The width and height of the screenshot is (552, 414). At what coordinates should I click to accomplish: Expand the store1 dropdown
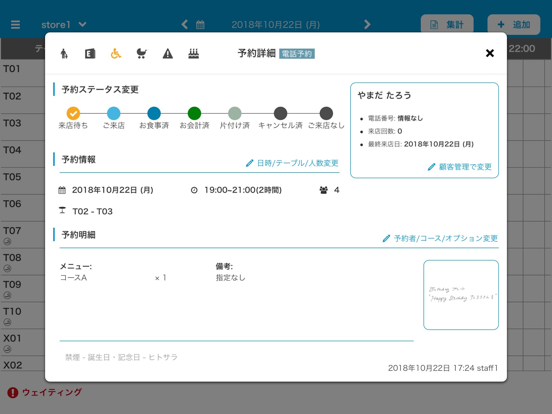coord(63,25)
